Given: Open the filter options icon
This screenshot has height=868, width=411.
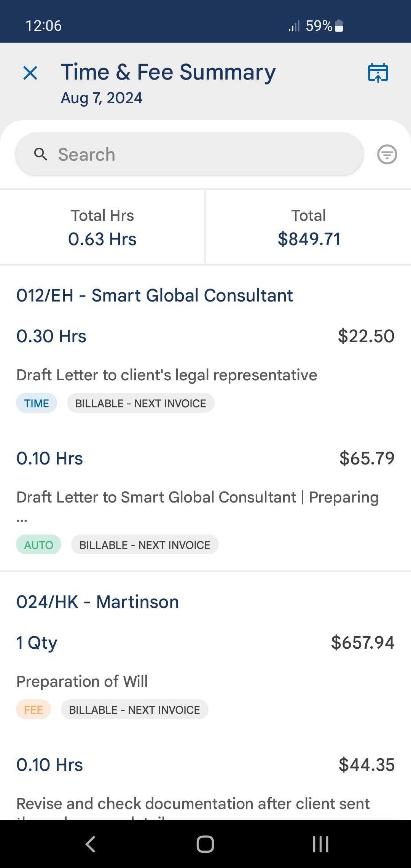Looking at the screenshot, I should (x=387, y=155).
